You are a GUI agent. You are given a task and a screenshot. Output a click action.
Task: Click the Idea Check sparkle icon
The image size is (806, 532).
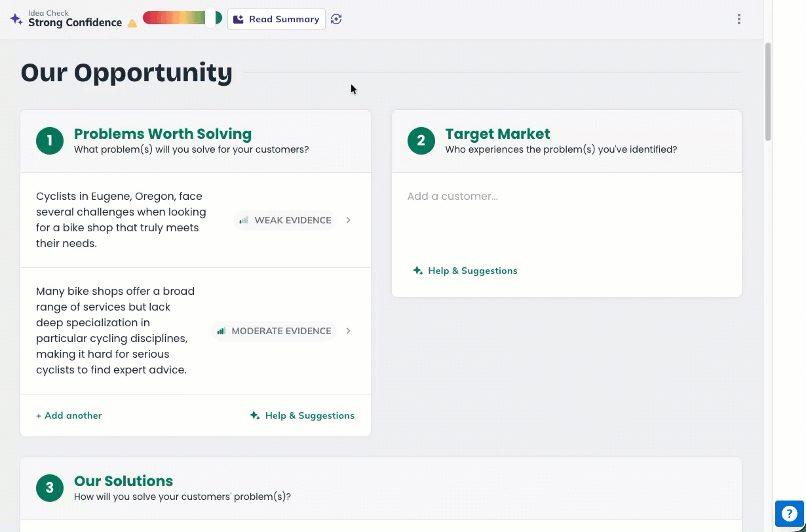point(16,19)
